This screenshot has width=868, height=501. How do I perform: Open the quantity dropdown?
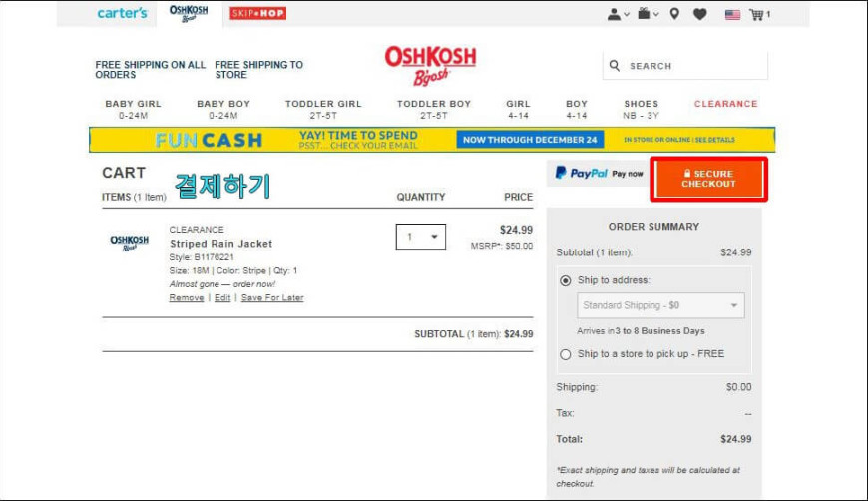(x=420, y=237)
